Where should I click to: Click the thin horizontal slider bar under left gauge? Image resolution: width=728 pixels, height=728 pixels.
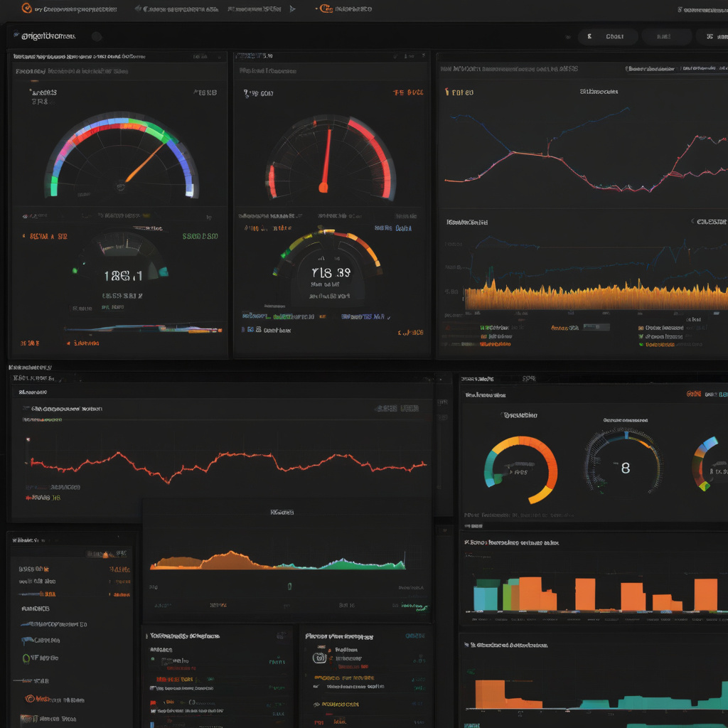(142, 328)
